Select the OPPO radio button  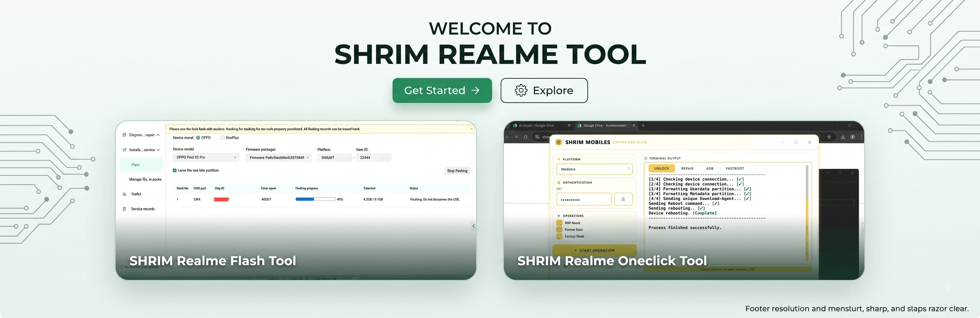point(198,138)
